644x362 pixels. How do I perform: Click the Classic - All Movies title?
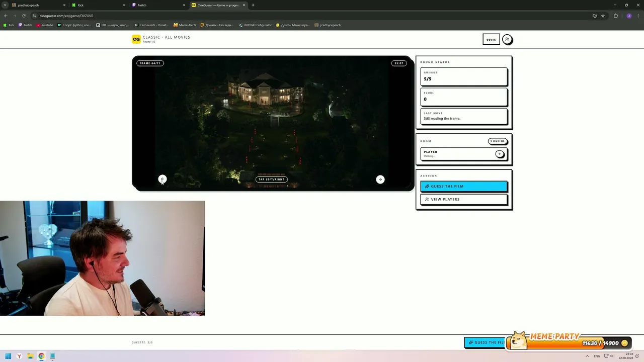click(x=167, y=37)
